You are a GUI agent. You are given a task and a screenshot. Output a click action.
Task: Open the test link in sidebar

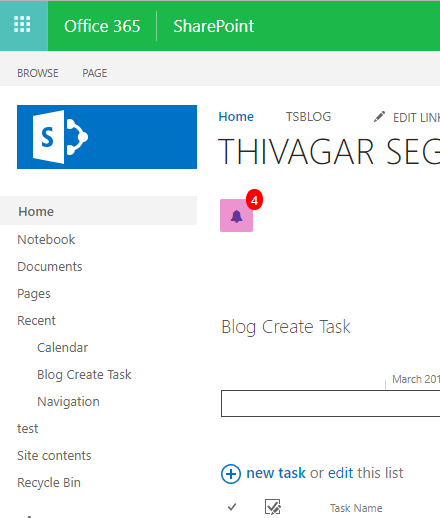click(x=28, y=429)
